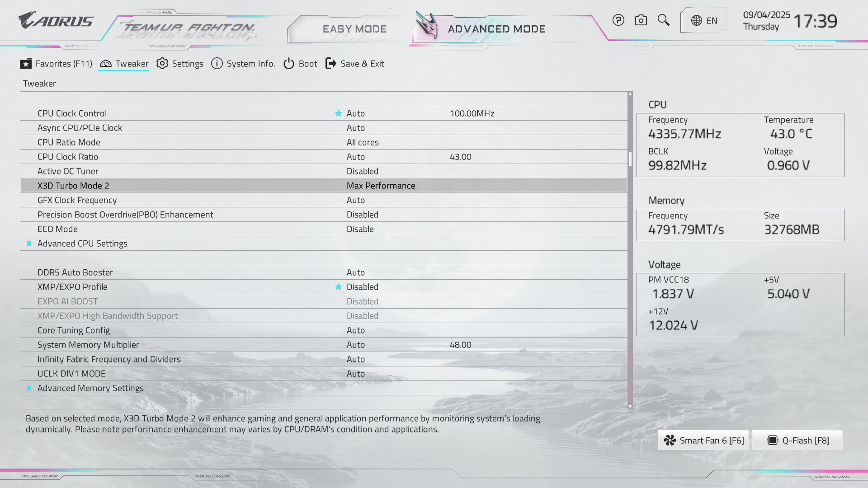The height and width of the screenshot is (488, 868).
Task: Click the AORUS logo
Action: click(x=56, y=21)
